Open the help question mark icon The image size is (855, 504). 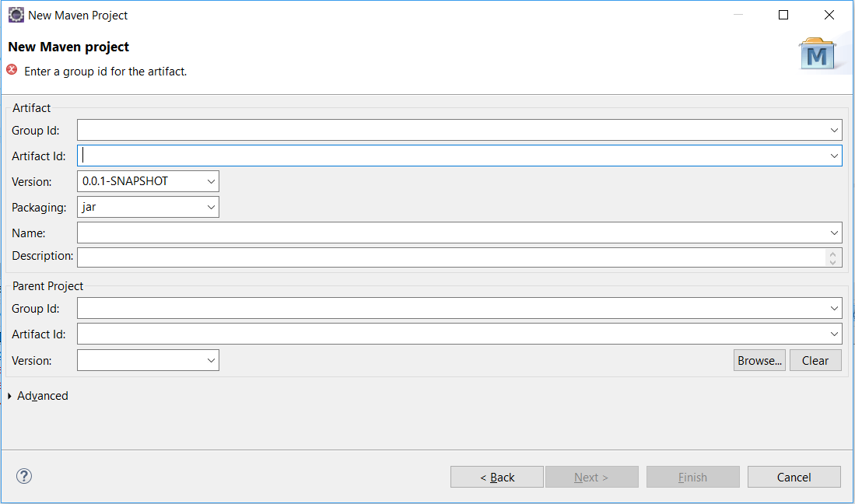click(24, 476)
